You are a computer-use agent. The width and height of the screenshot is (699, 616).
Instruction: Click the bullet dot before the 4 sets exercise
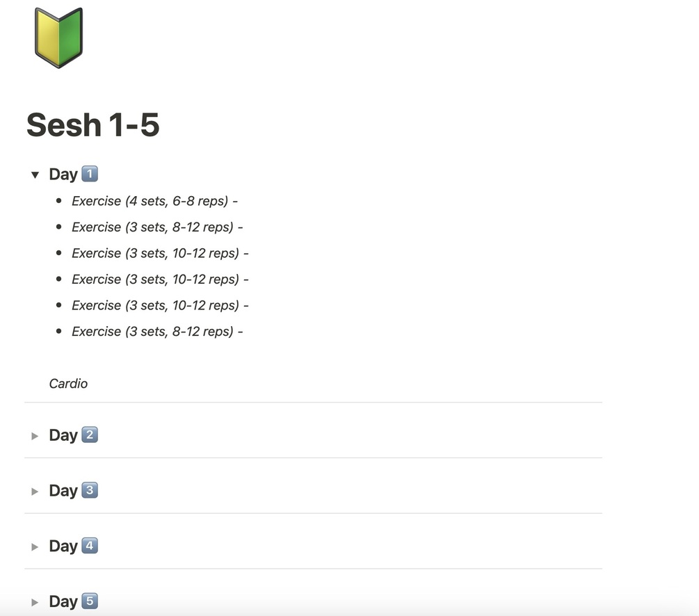coord(59,201)
